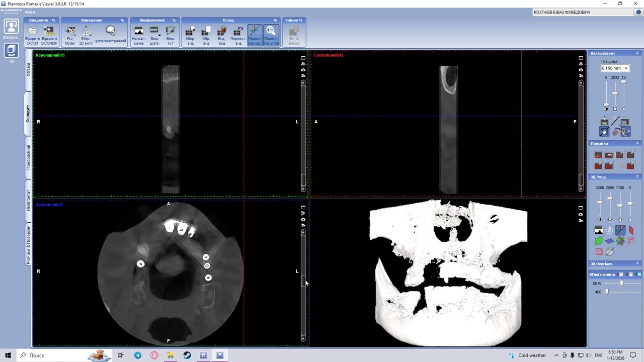Image resolution: width=644 pixels, height=362 pixels.
Task: Switch to the Оглядач side tab
Action: (x=28, y=114)
